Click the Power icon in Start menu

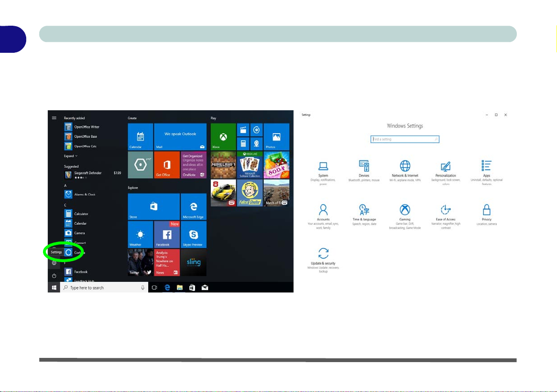coord(54,276)
